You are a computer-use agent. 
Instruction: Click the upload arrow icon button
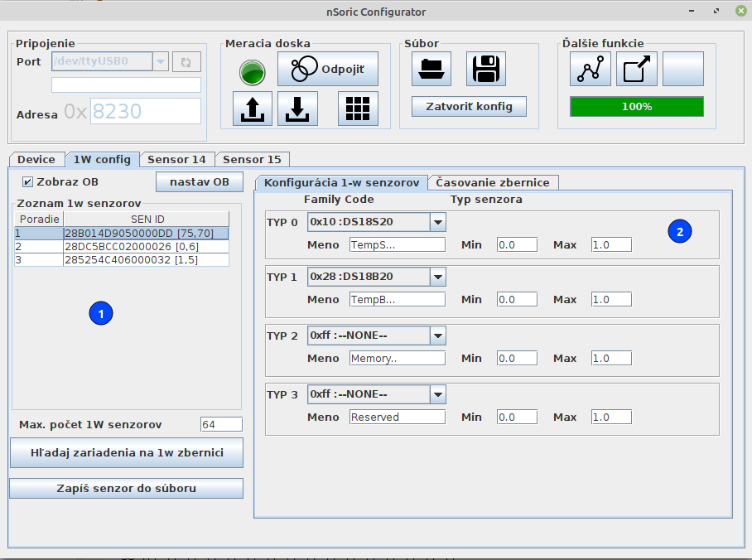tap(253, 109)
